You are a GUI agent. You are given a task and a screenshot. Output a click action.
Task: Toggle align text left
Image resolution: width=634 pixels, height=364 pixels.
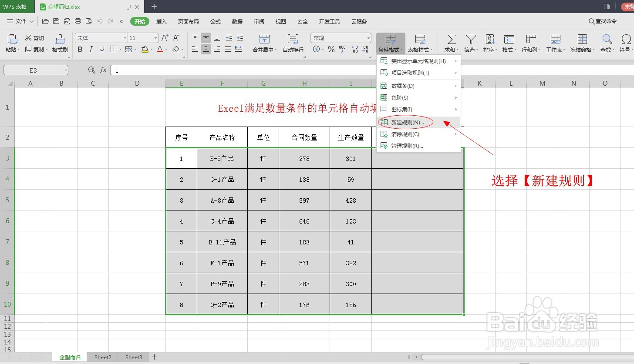pos(195,50)
